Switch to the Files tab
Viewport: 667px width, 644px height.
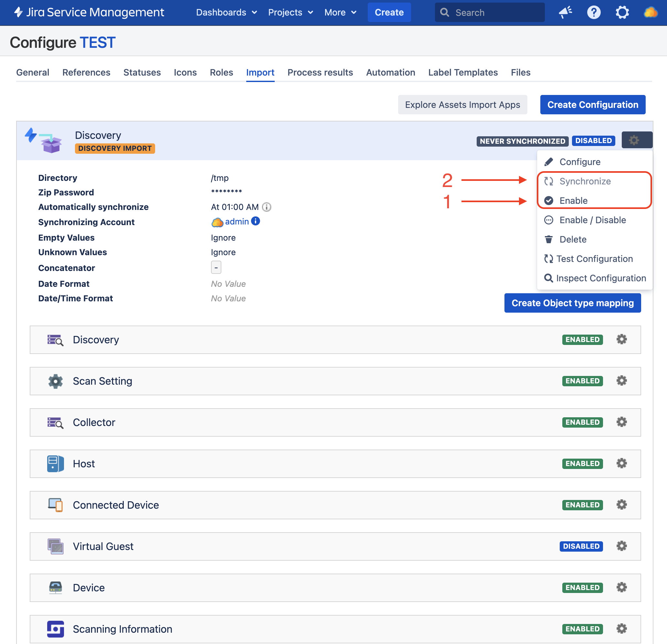(x=521, y=72)
